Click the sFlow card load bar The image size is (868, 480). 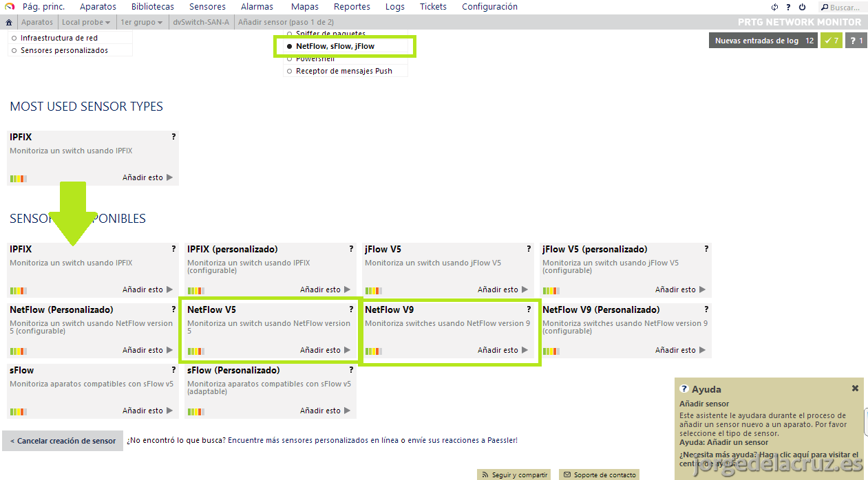pyautogui.click(x=18, y=412)
